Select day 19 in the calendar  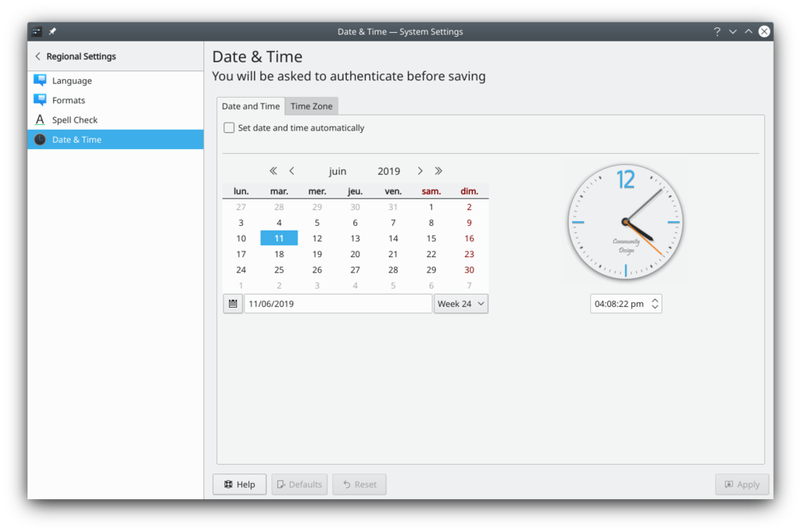[x=317, y=254]
